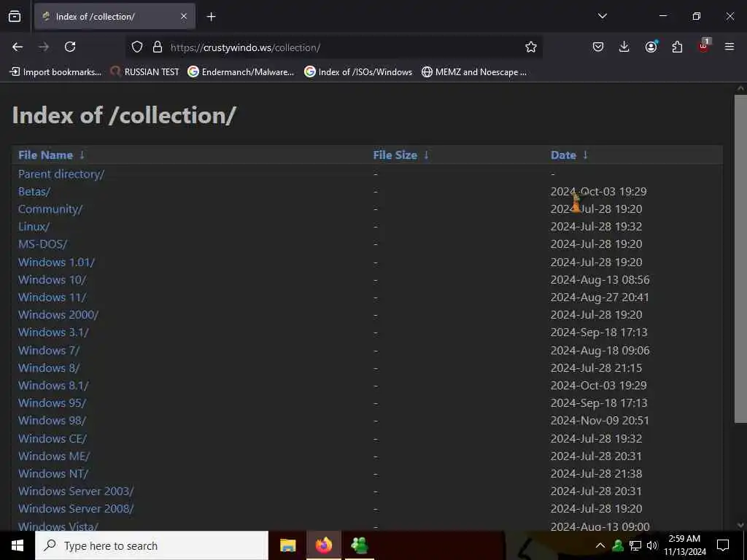Sort by File Name column header
The width and height of the screenshot is (747, 560).
[x=45, y=155]
